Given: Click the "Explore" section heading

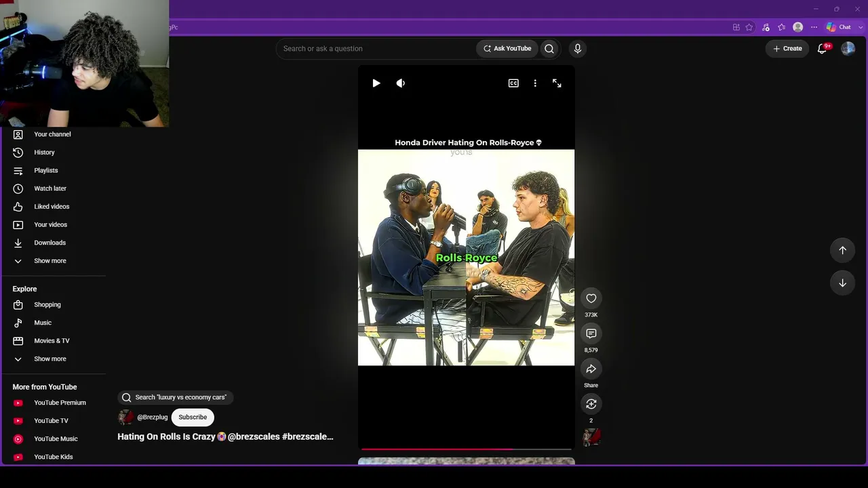Looking at the screenshot, I should [24, 289].
